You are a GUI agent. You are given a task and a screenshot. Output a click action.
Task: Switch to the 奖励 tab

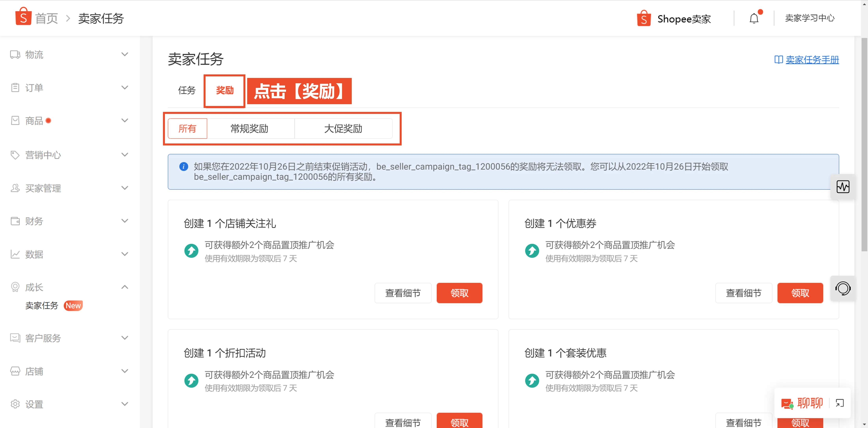click(224, 90)
